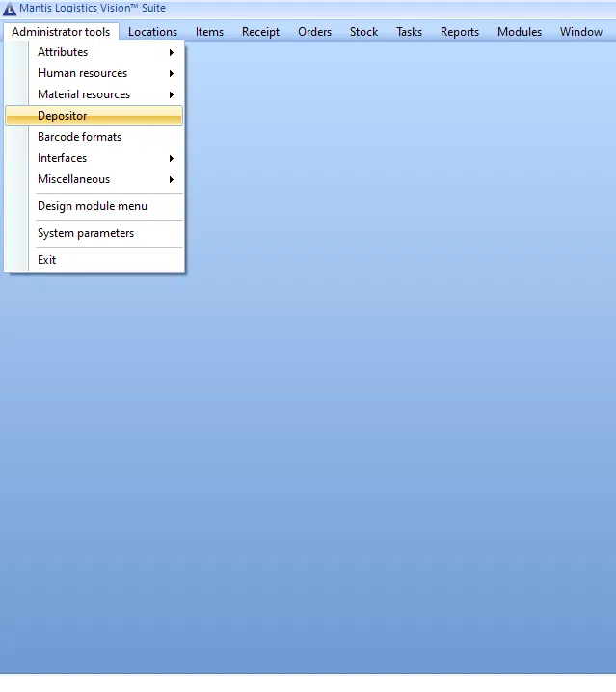Open Design module menu option
This screenshot has height=692, width=616.
tap(93, 206)
